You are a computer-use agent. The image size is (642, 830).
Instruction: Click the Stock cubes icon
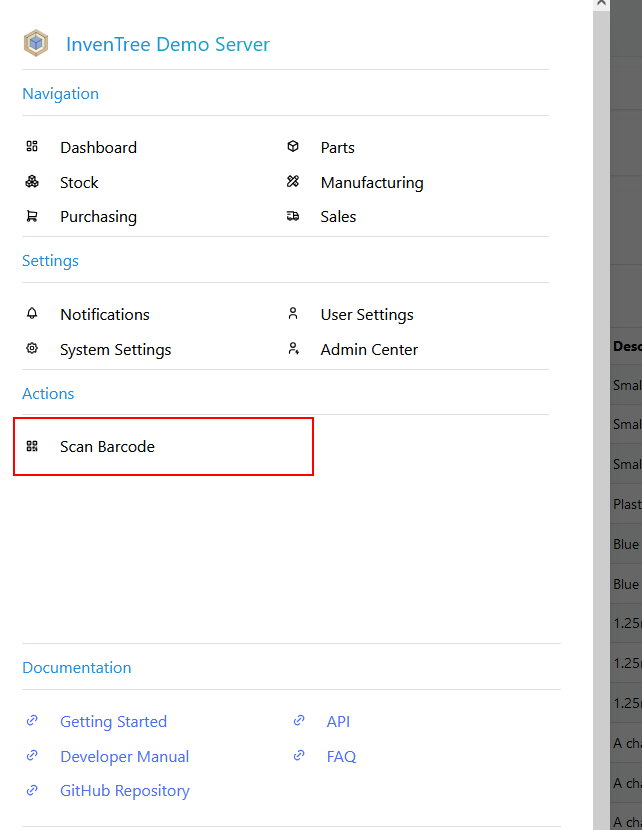pyautogui.click(x=32, y=182)
